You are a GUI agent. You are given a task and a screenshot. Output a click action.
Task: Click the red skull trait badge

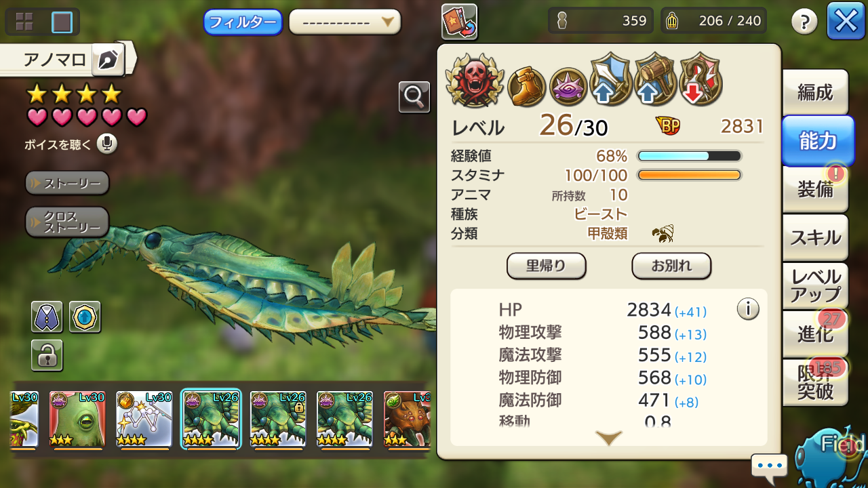coord(475,80)
